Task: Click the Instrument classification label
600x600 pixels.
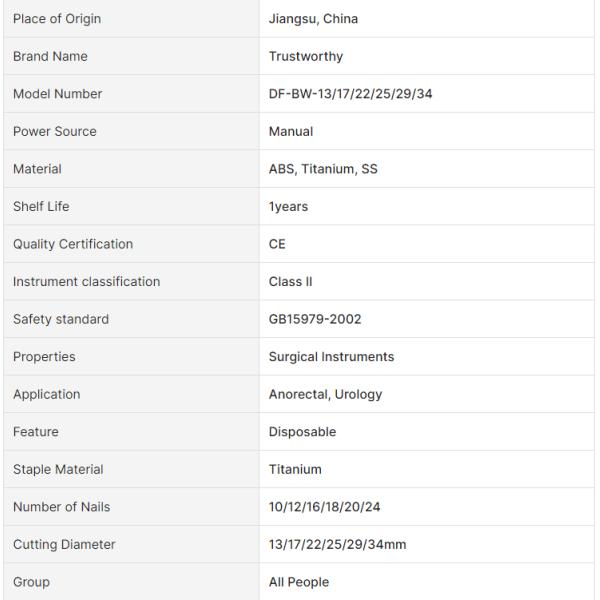Action: (x=86, y=281)
